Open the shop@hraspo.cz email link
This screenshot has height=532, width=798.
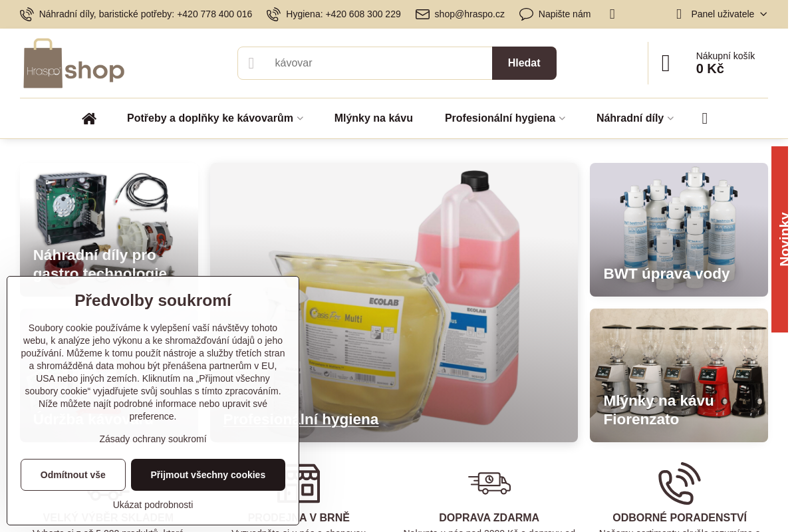click(469, 14)
